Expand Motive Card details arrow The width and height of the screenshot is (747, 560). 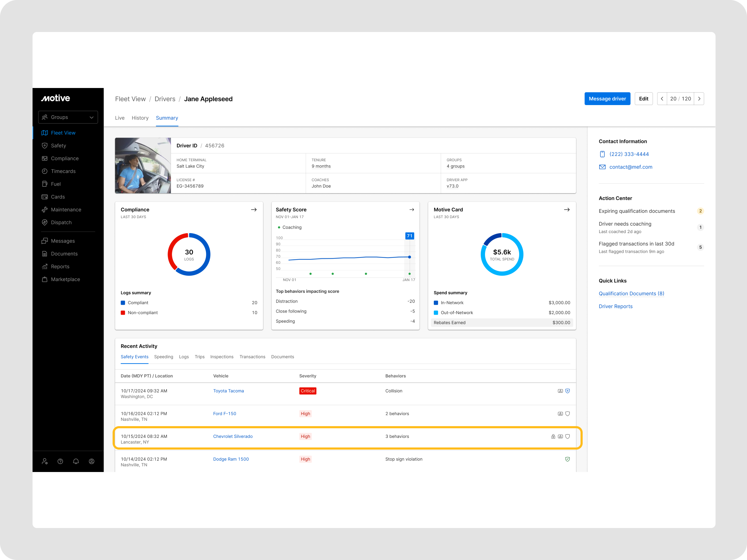[x=567, y=210]
